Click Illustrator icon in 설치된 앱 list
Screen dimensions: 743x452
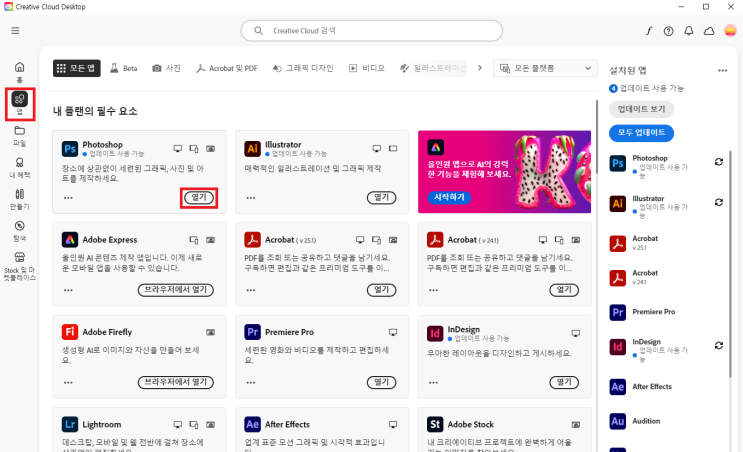click(617, 204)
